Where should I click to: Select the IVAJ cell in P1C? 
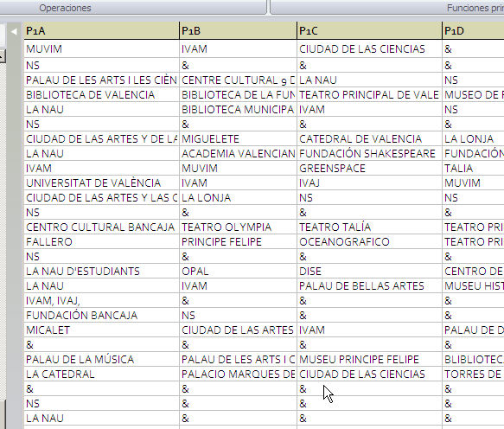pyautogui.click(x=370, y=183)
